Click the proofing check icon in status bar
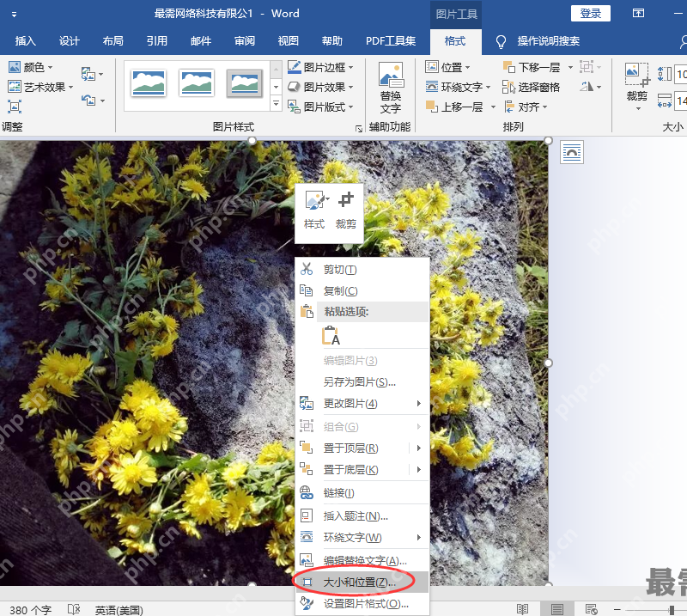This screenshot has width=687, height=616. [x=74, y=609]
